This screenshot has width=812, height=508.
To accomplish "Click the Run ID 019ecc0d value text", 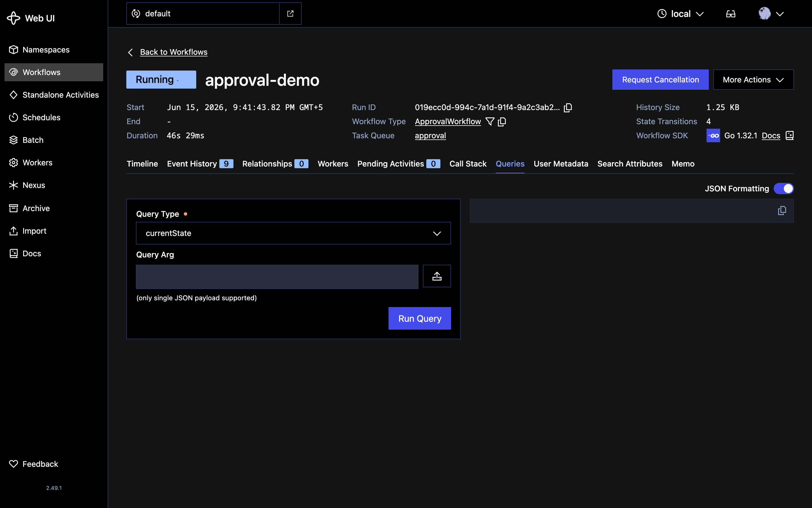I will (487, 108).
